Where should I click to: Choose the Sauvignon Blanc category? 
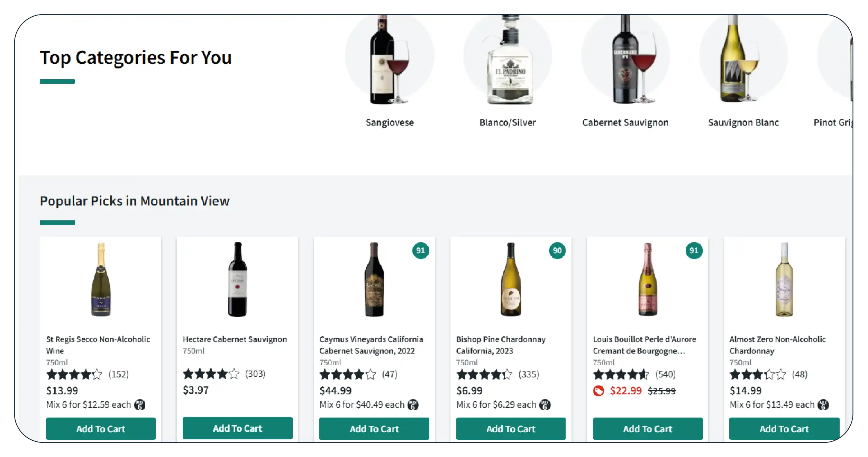coord(743,122)
